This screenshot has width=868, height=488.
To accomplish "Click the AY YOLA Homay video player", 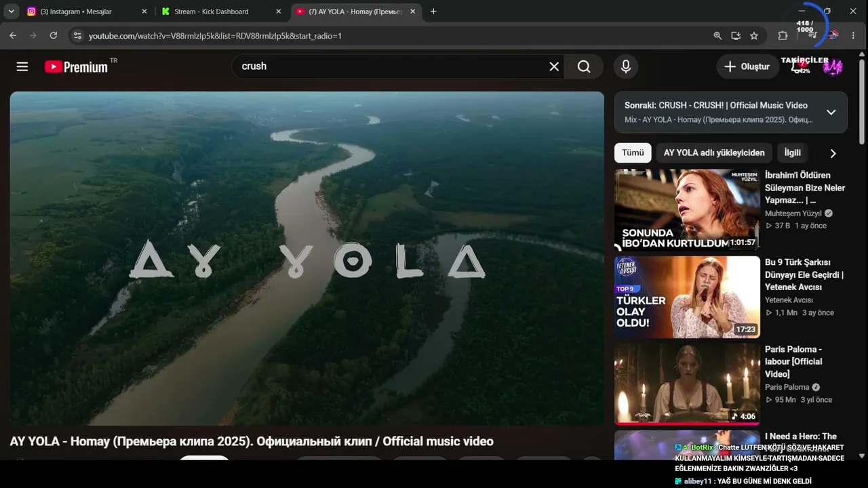I will 307,258.
